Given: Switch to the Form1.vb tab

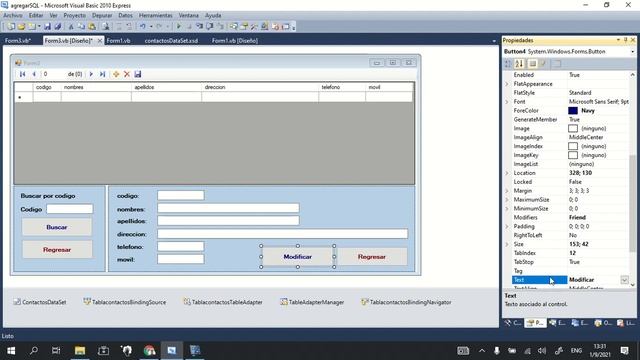Looking at the screenshot, I should 118,40.
